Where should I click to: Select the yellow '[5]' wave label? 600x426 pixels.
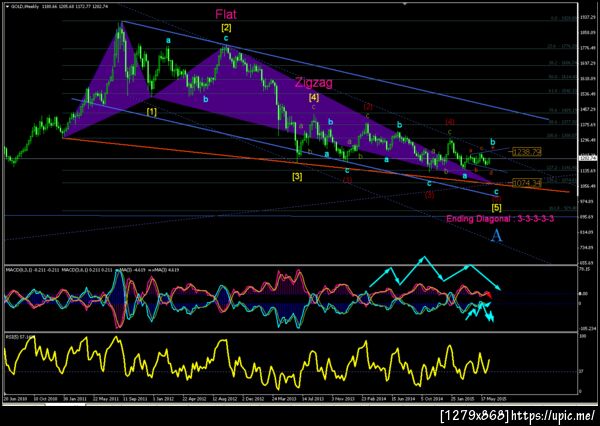pyautogui.click(x=496, y=208)
